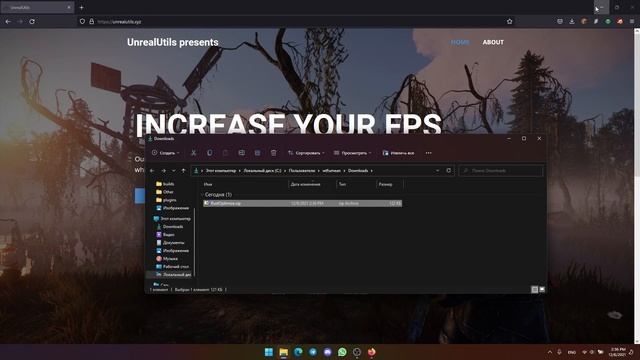
Task: Switch Explorer to large thumbnails view icon
Action: pos(542,289)
